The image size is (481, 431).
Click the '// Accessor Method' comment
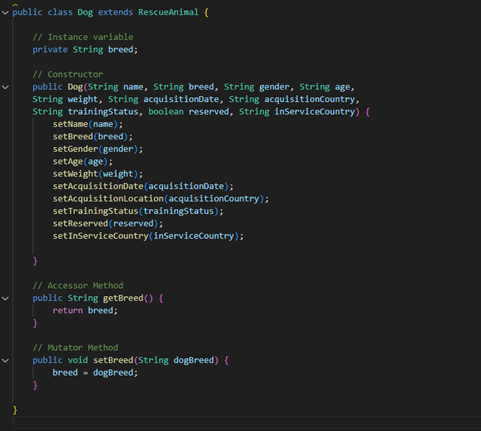[x=78, y=286]
